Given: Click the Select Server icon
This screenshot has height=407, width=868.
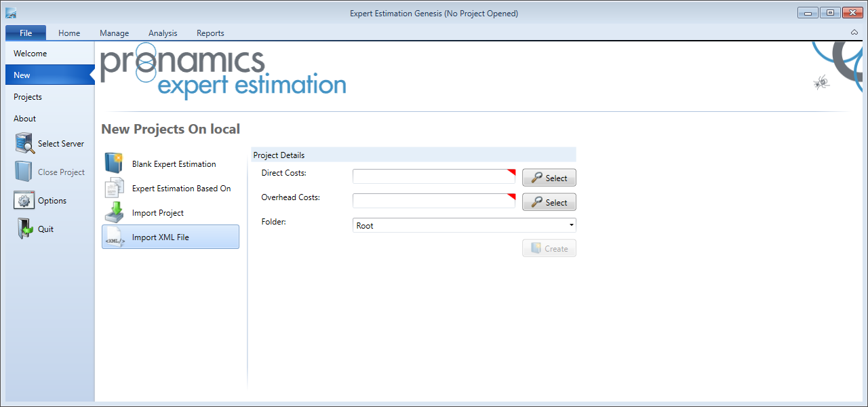Looking at the screenshot, I should pos(24,144).
